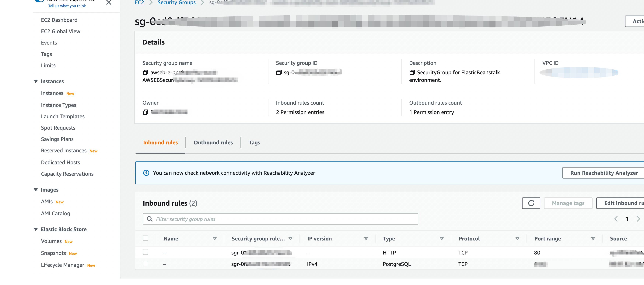Open AMIs in sidebar
The width and height of the screenshot is (644, 285).
47,202
